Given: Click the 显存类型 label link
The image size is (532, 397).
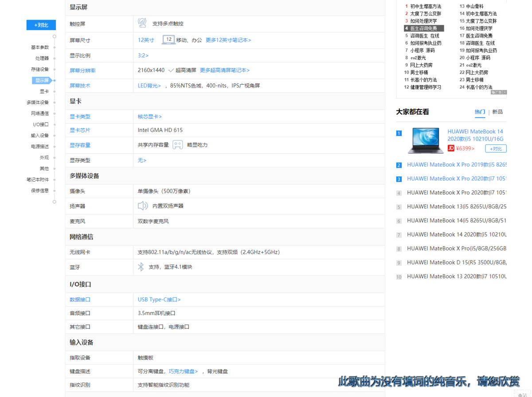Looking at the screenshot, I should coord(80,160).
